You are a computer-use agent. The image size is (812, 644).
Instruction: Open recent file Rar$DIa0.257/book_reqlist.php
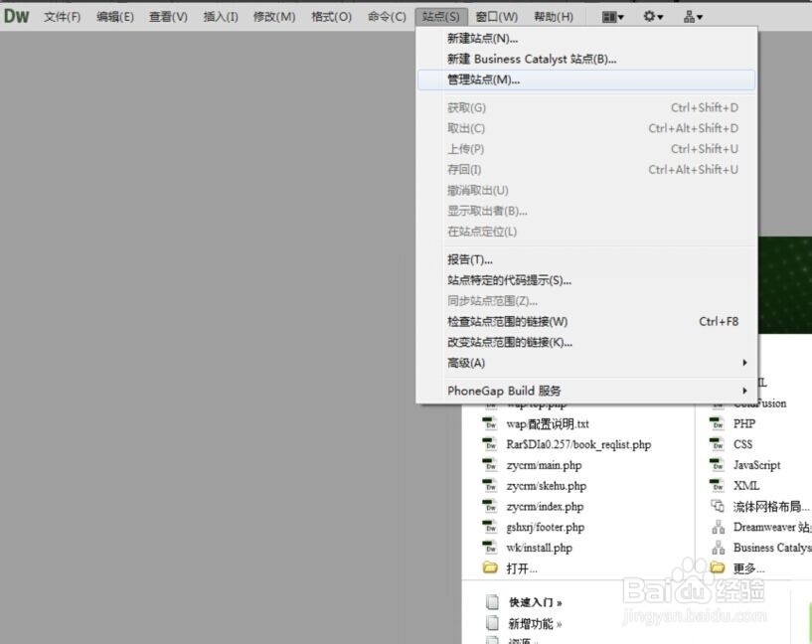coord(578,444)
